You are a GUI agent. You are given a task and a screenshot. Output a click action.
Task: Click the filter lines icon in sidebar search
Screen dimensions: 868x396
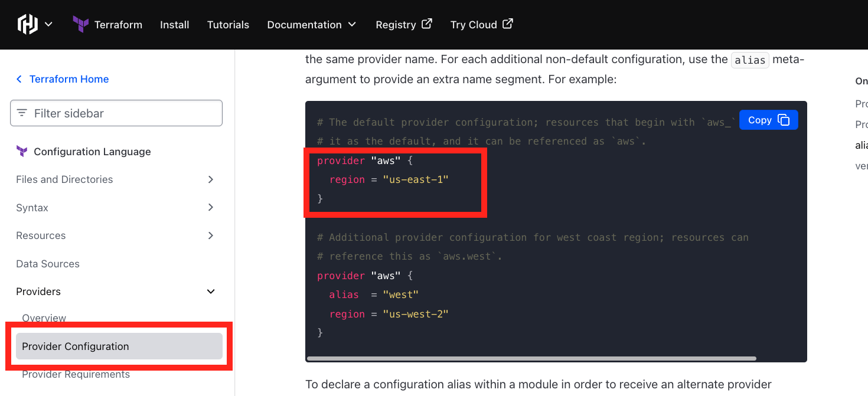coord(22,113)
